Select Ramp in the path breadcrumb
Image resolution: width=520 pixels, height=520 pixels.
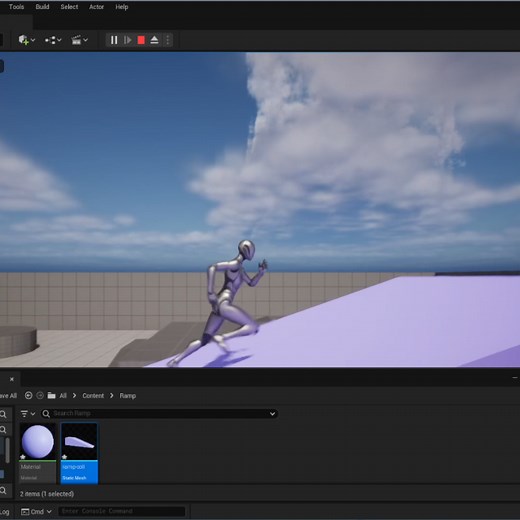pos(128,396)
